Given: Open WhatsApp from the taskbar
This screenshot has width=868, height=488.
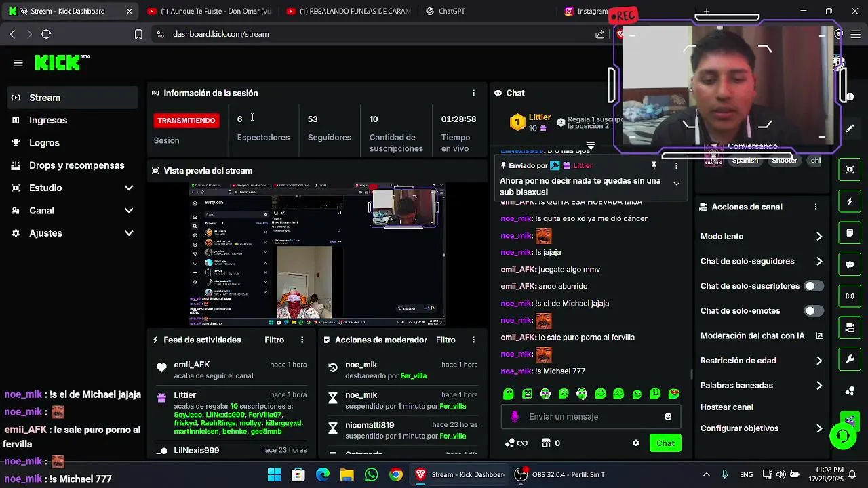Looking at the screenshot, I should pyautogui.click(x=371, y=474).
